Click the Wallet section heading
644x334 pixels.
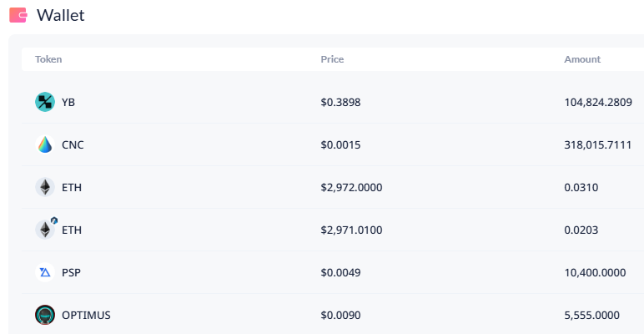point(60,15)
